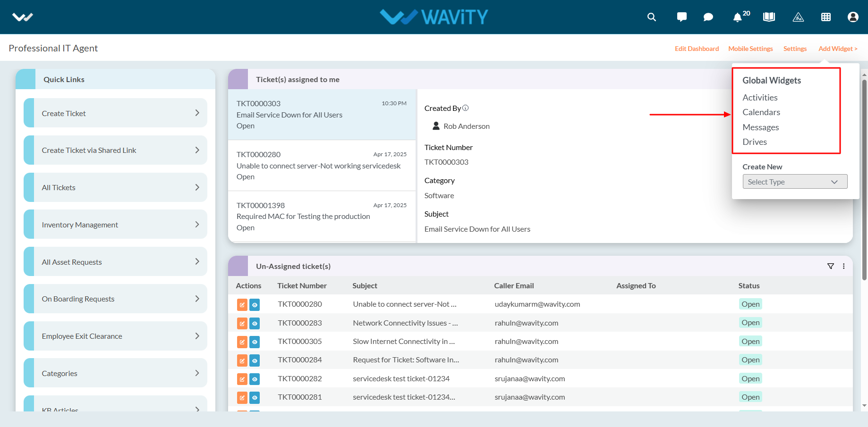Click the Add Widget link
The width and height of the screenshot is (868, 427).
[x=838, y=49]
